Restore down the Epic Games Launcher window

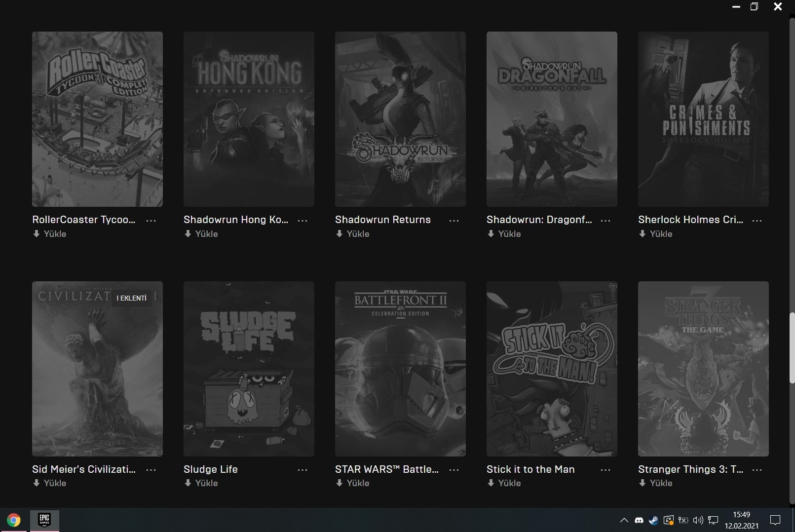[755, 7]
